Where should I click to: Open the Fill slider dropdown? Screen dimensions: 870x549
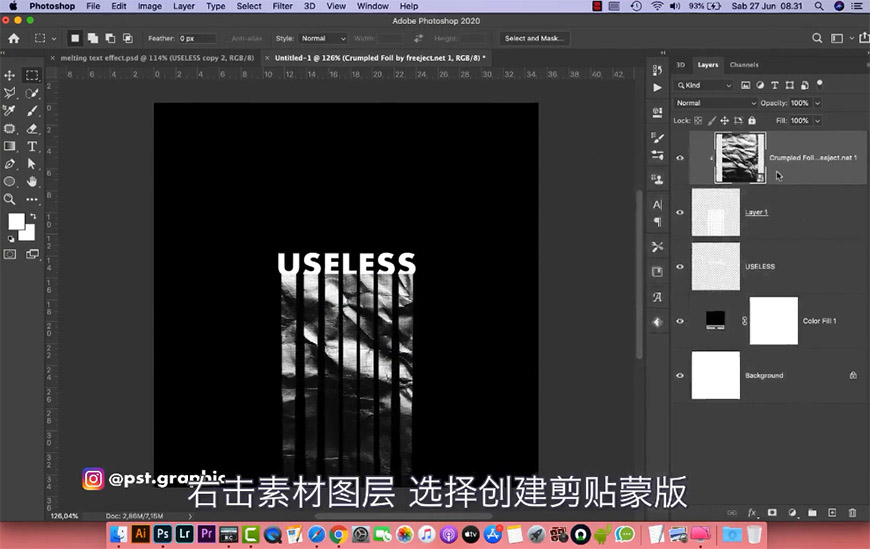tap(817, 120)
